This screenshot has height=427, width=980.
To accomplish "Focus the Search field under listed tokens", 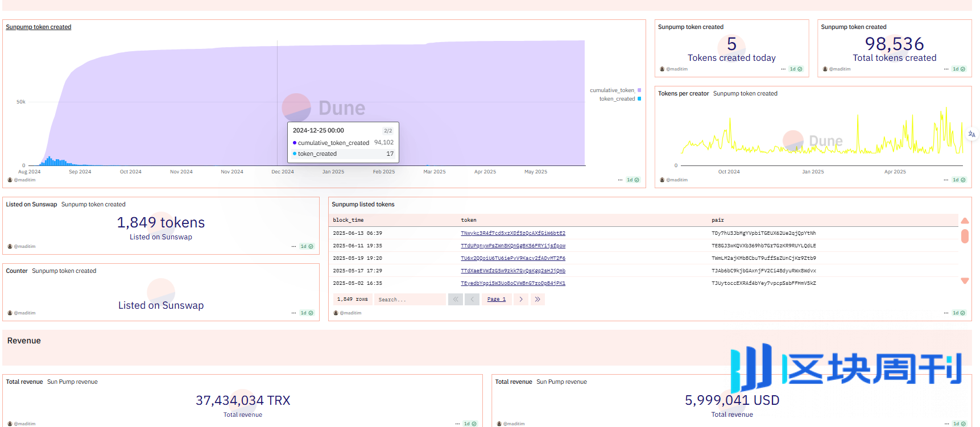I will tap(410, 300).
